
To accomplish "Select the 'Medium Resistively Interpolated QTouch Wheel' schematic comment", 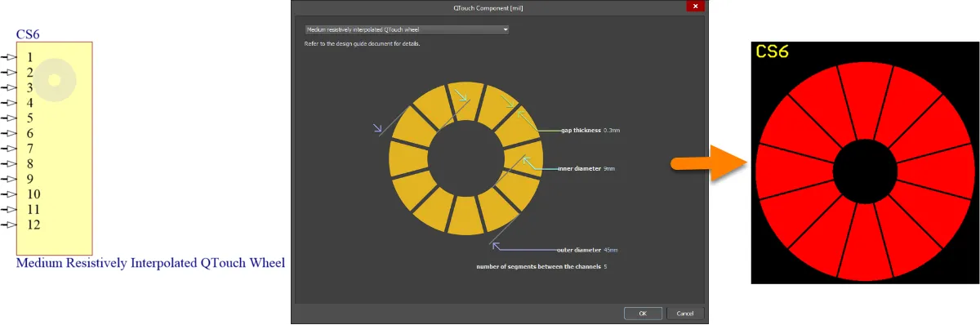I will pos(150,263).
